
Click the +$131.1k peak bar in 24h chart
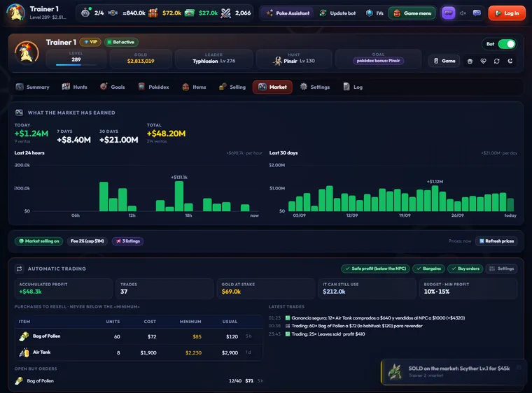pyautogui.click(x=179, y=196)
